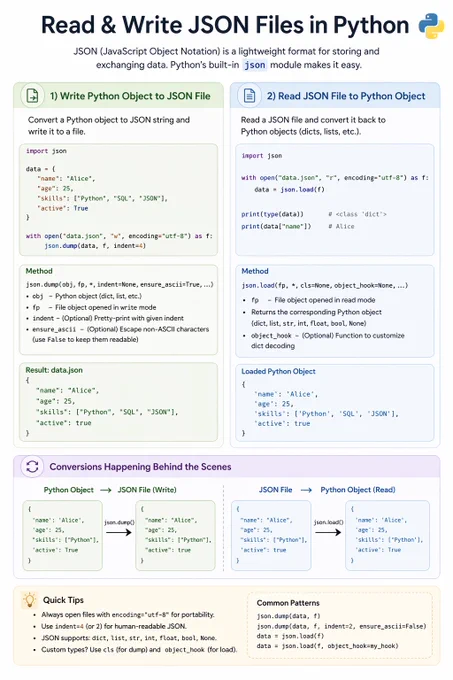Click the "Common Patterns" heading
This screenshot has width=453, height=680.
click(x=288, y=603)
